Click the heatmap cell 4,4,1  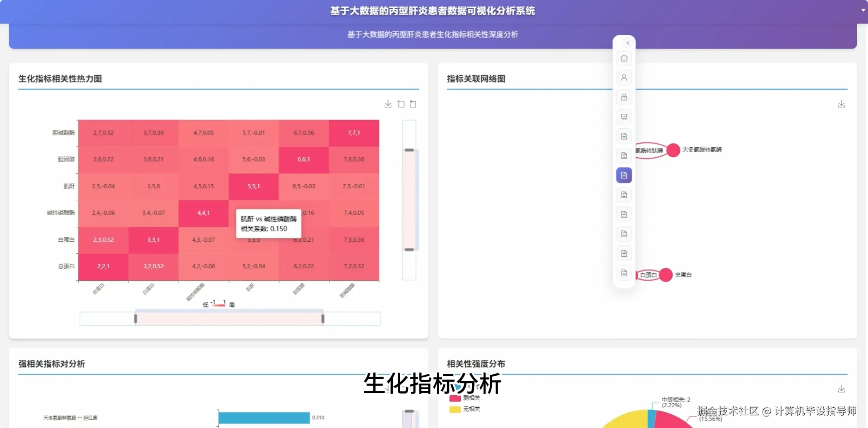203,213
